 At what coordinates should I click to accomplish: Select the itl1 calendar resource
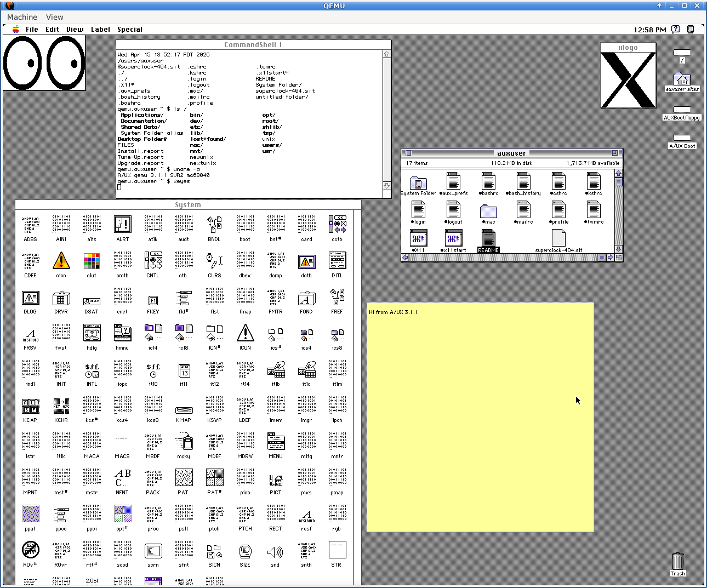pos(184,371)
